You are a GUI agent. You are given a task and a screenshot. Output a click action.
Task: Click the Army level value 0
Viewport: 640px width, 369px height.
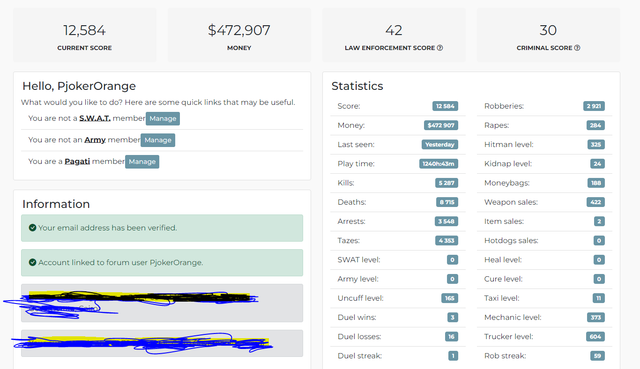pos(452,279)
